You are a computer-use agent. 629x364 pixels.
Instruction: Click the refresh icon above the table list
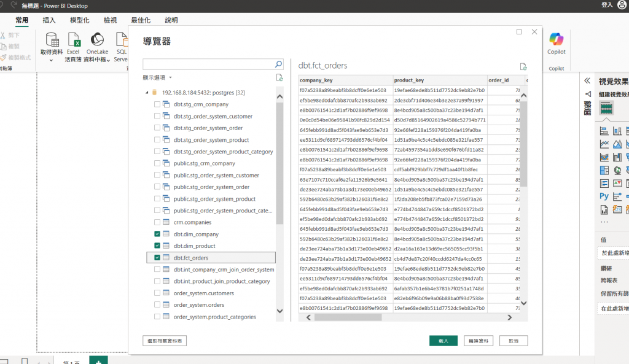(x=279, y=77)
